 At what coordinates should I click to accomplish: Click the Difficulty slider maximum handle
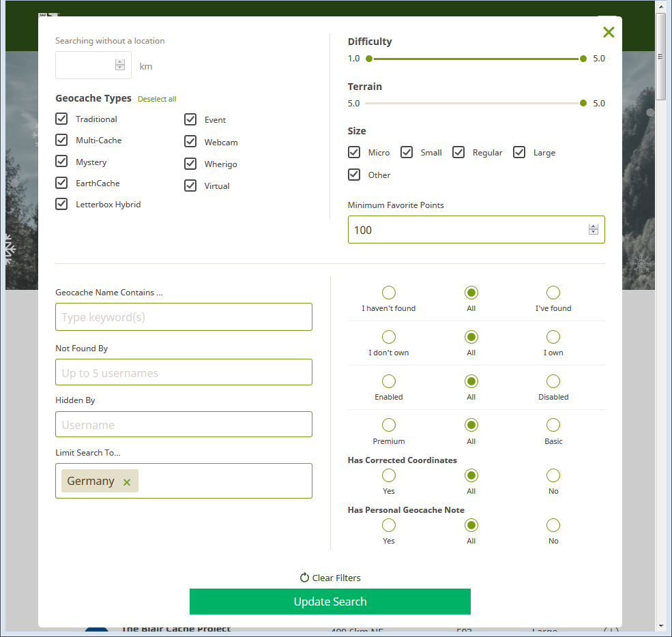pos(583,59)
